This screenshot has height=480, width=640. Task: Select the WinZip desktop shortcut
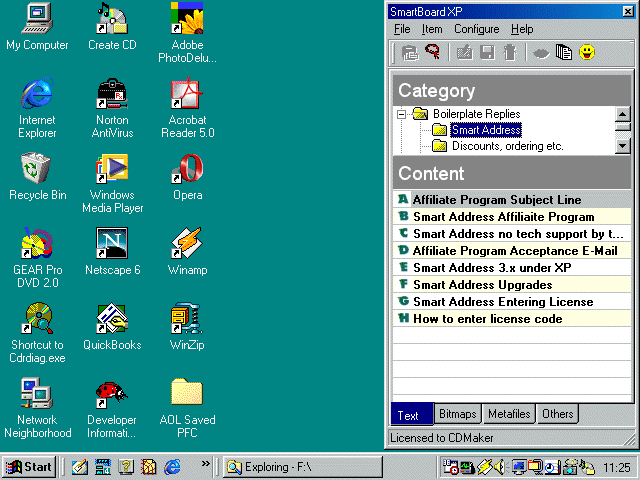click(x=187, y=327)
